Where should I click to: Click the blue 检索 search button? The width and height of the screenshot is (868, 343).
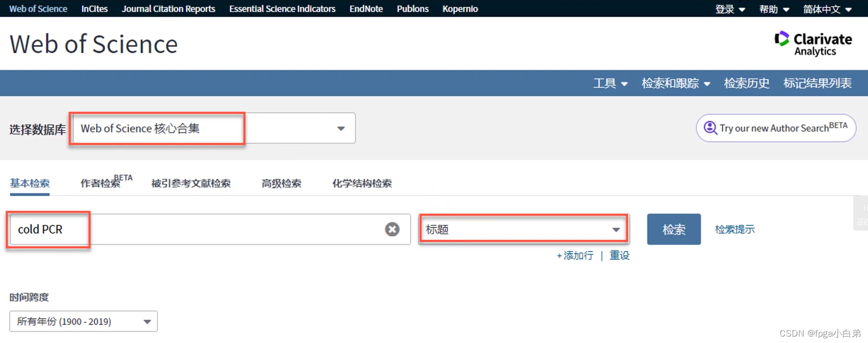coord(674,229)
